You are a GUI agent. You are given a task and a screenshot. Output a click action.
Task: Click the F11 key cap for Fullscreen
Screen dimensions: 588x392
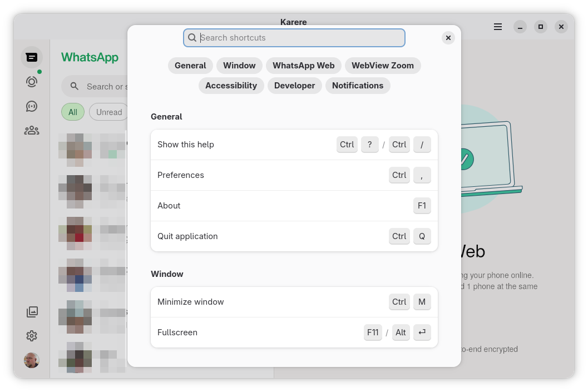click(x=373, y=333)
